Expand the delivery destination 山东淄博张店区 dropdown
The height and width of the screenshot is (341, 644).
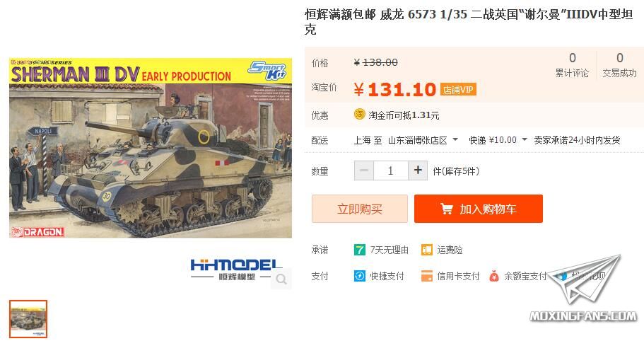(423, 140)
